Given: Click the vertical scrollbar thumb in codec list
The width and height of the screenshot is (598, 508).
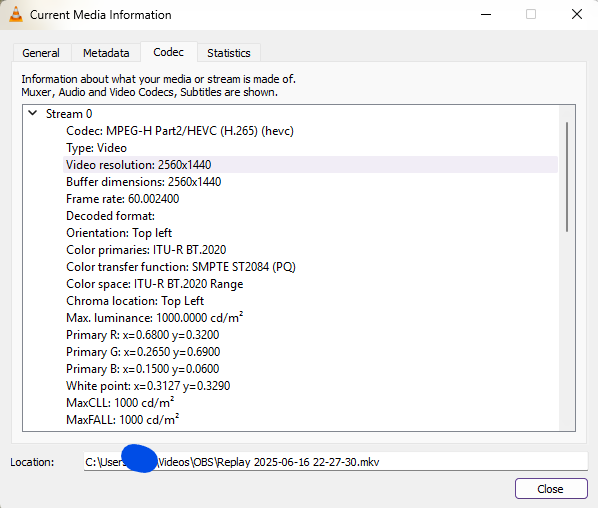Looking at the screenshot, I should coord(567,177).
